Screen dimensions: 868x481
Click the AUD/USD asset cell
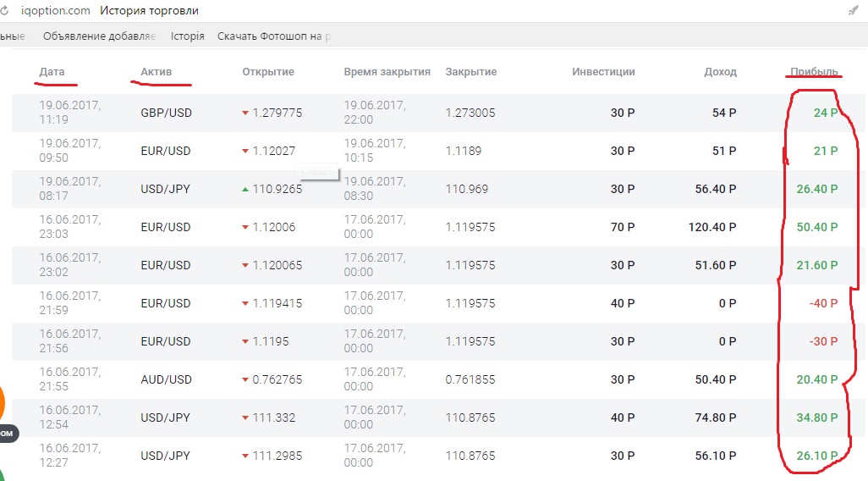(166, 379)
